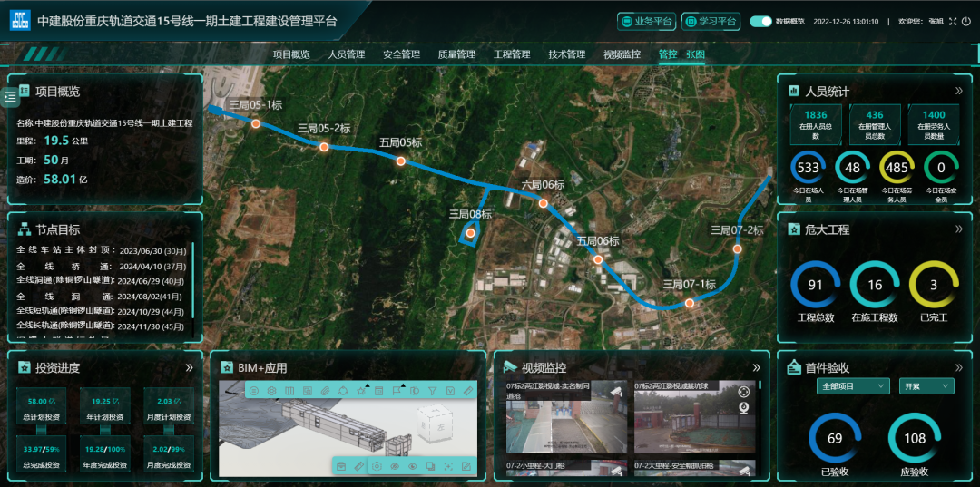Toggle the 数据概览 switch
This screenshot has height=487, width=980.
(x=760, y=21)
